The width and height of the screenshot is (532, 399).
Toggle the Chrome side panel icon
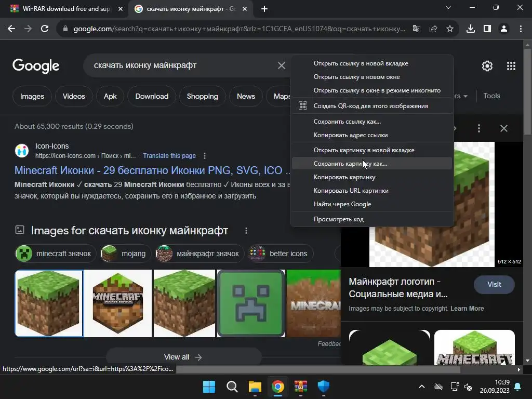tap(487, 29)
